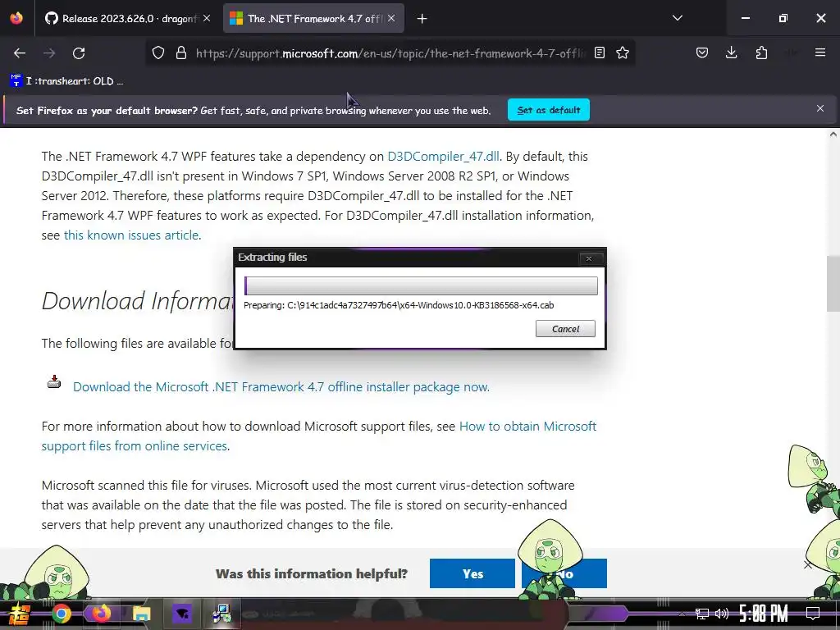This screenshot has height=630, width=840.
Task: Open the Windows Start menu
Action: pos(19,614)
